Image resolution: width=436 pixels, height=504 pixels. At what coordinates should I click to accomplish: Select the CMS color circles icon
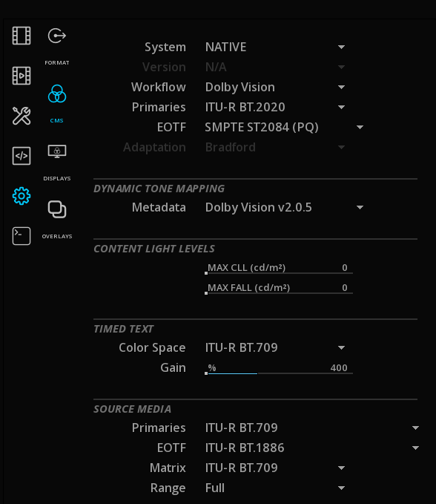pos(57,94)
